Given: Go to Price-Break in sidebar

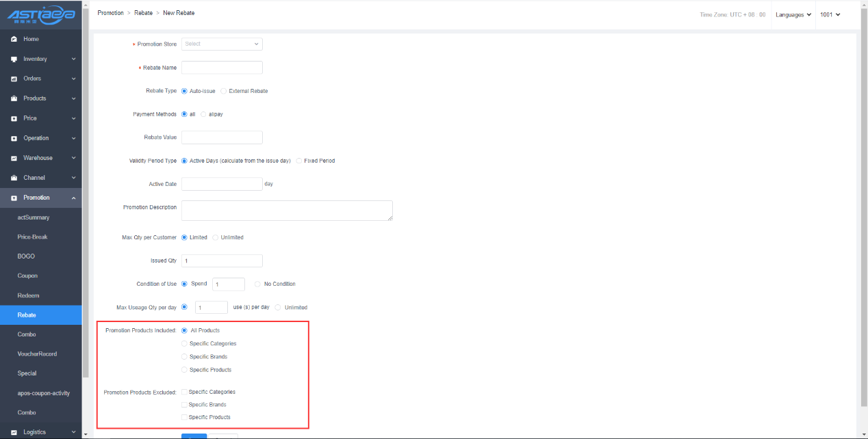Looking at the screenshot, I should pyautogui.click(x=32, y=237).
